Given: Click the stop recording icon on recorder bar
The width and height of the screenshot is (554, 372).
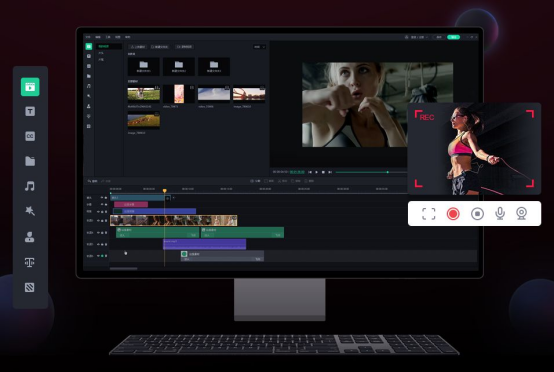Looking at the screenshot, I should tap(477, 213).
